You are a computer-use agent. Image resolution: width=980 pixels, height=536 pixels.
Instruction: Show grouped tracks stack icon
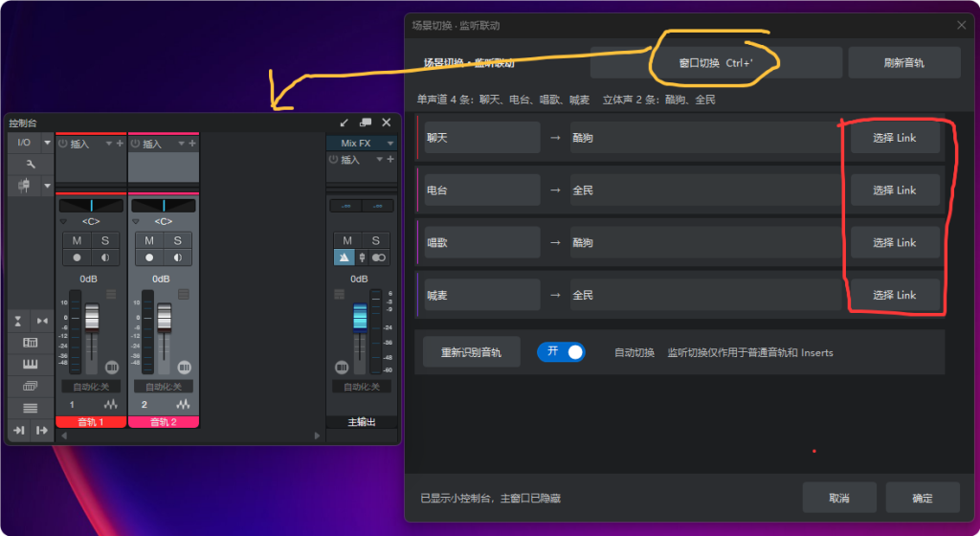(30, 386)
